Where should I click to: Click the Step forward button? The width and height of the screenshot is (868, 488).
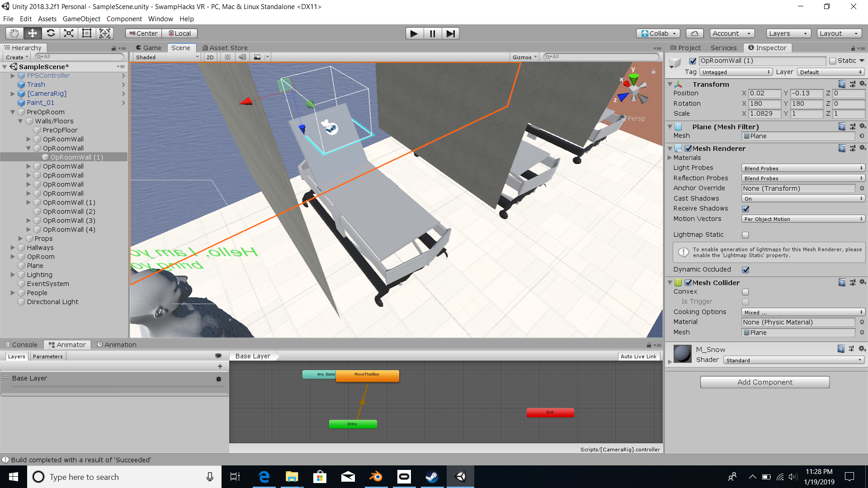click(x=450, y=33)
